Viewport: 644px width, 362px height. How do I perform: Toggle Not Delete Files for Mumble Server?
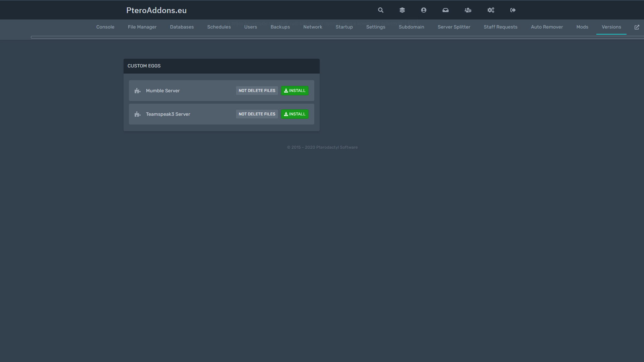pos(257,91)
